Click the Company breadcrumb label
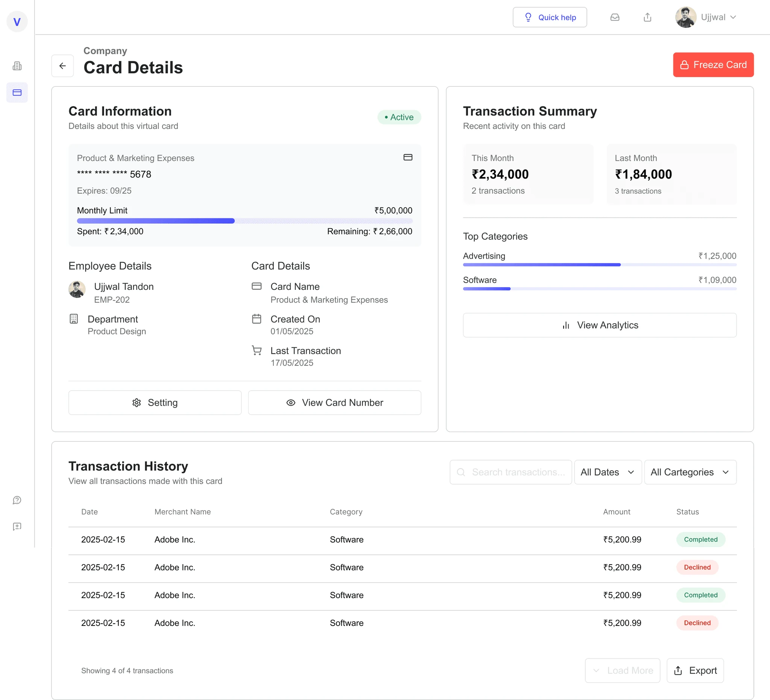This screenshot has height=700, width=770. pos(105,51)
